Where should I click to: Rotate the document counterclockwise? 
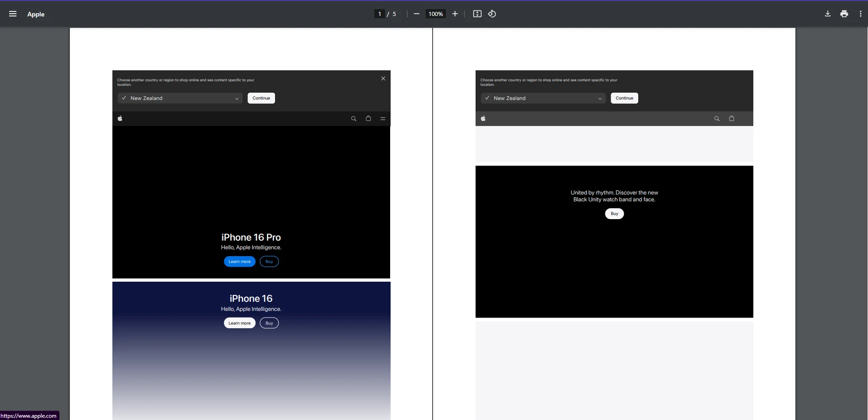pos(492,14)
